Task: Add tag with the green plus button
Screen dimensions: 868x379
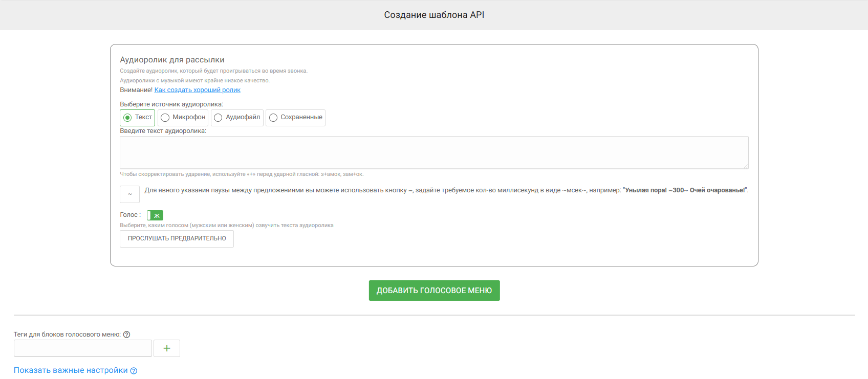Action: (167, 348)
